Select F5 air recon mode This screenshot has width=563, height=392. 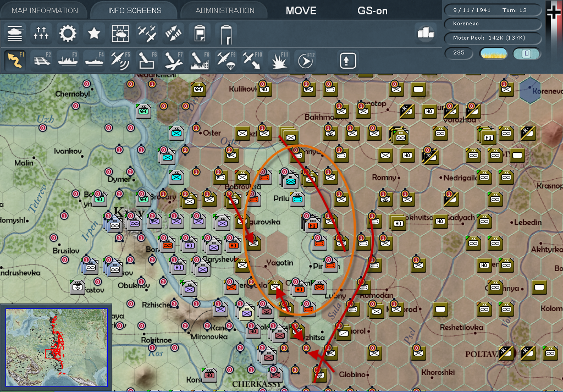[x=120, y=60]
